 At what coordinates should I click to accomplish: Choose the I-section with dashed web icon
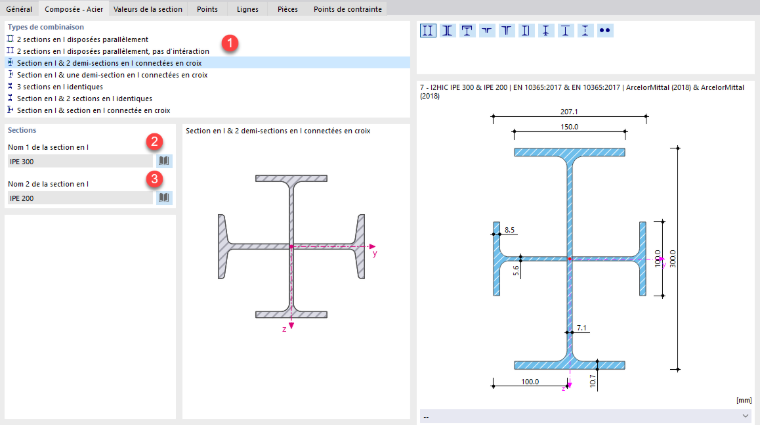point(585,31)
